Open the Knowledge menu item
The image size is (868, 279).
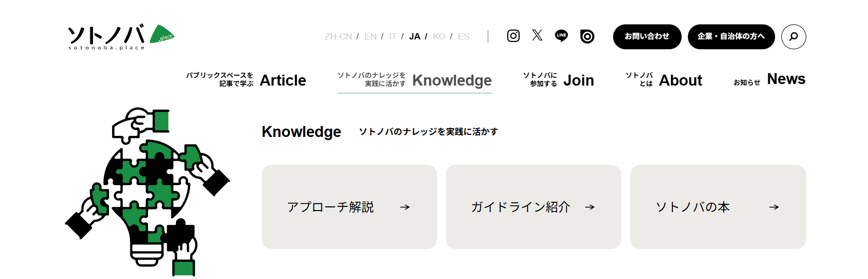(451, 80)
